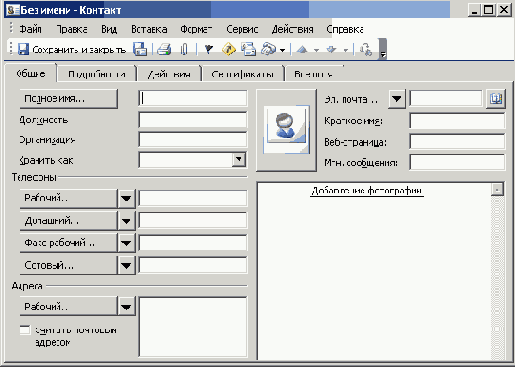The width and height of the screenshot is (515, 367).
Task: Switch to the Все поля tab
Action: 313,74
